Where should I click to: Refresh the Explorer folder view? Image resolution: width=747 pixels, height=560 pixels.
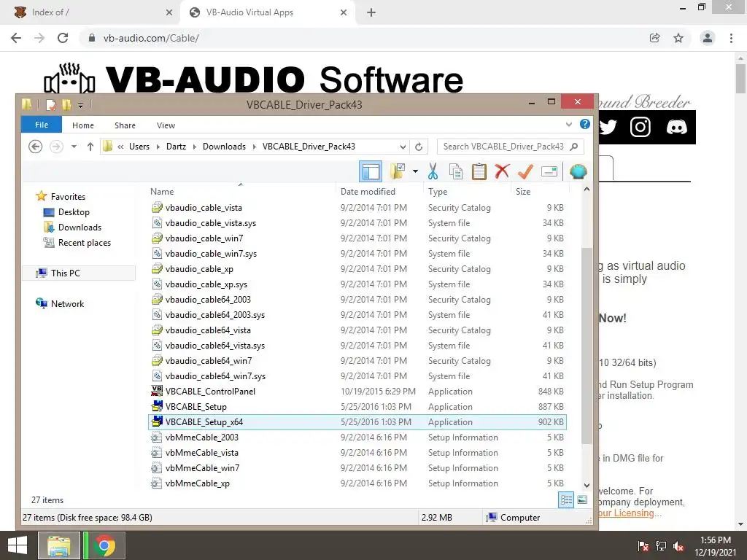point(419,147)
